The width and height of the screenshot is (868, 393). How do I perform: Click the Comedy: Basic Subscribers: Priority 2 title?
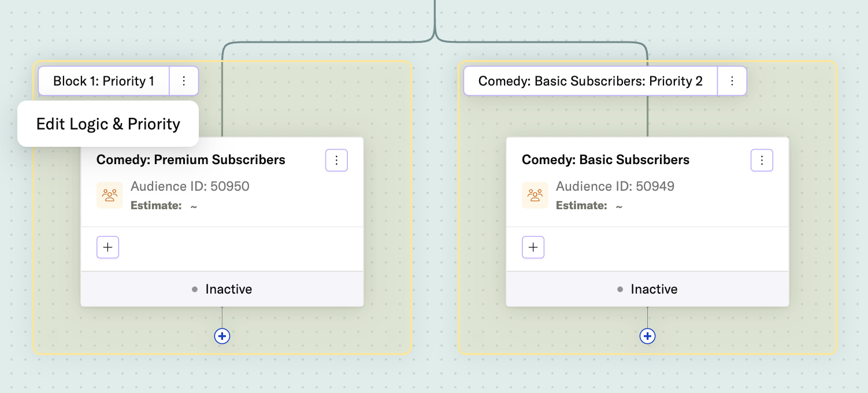point(589,81)
